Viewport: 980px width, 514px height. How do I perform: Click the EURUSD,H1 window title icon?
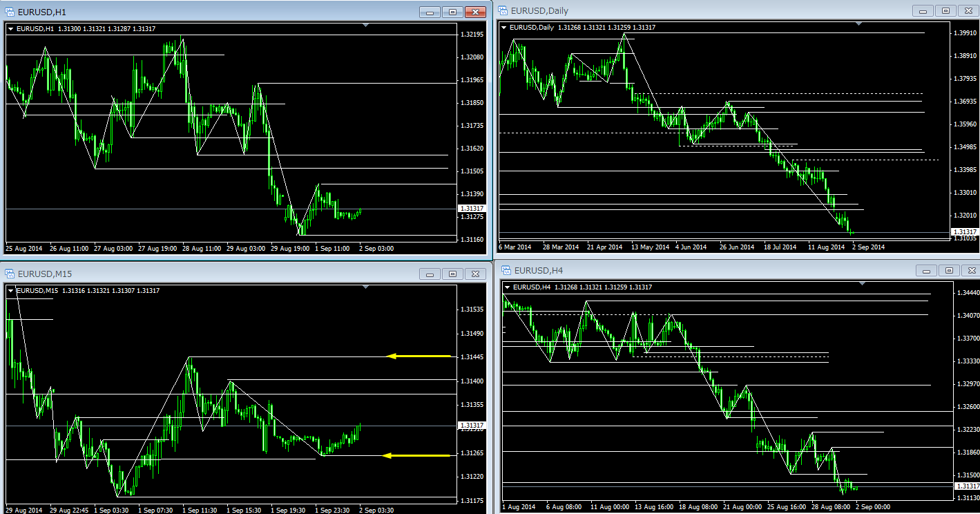coord(10,12)
